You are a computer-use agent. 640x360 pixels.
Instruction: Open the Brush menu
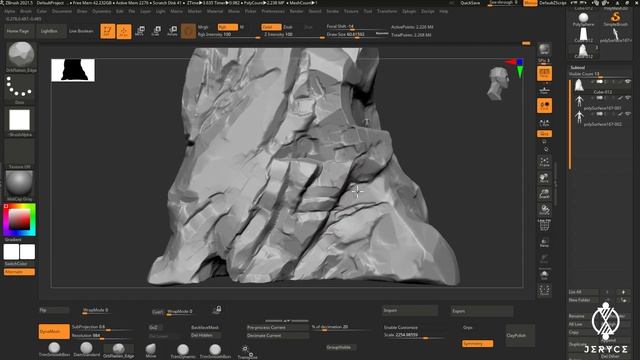(x=26, y=11)
